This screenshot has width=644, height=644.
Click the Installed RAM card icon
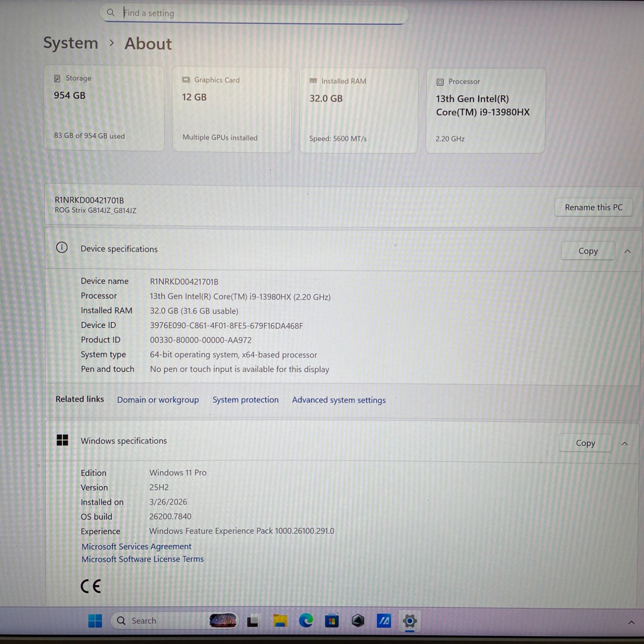pyautogui.click(x=313, y=81)
